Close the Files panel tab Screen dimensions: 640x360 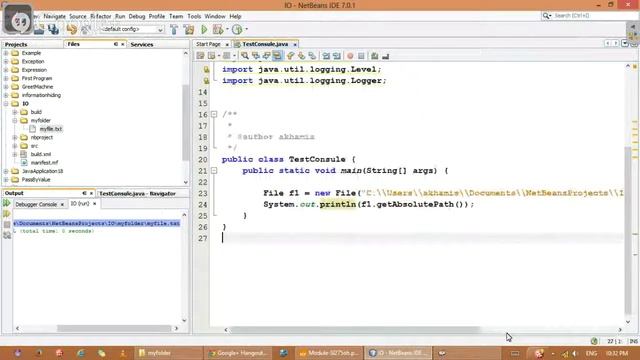(x=122, y=44)
